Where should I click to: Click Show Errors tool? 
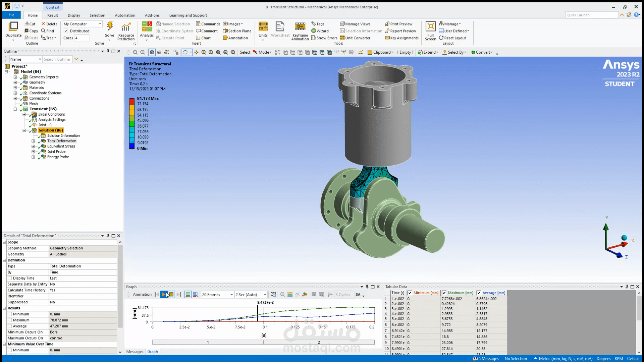(x=324, y=38)
